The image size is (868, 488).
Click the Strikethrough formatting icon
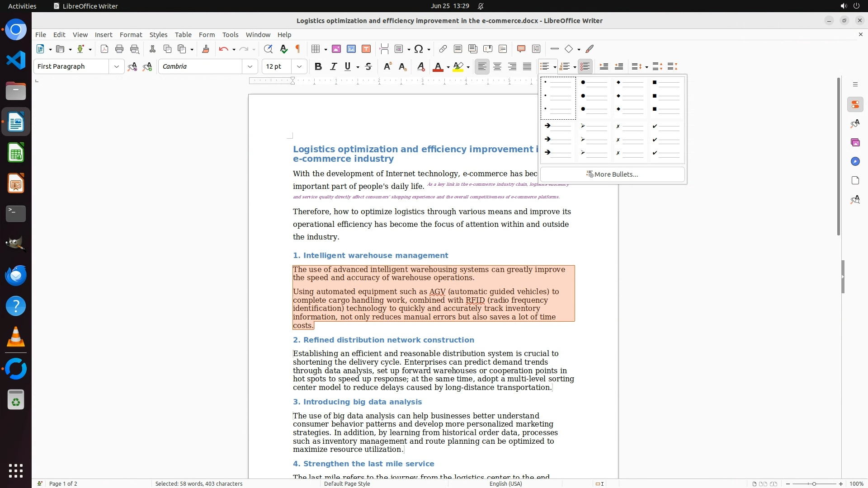[368, 66]
